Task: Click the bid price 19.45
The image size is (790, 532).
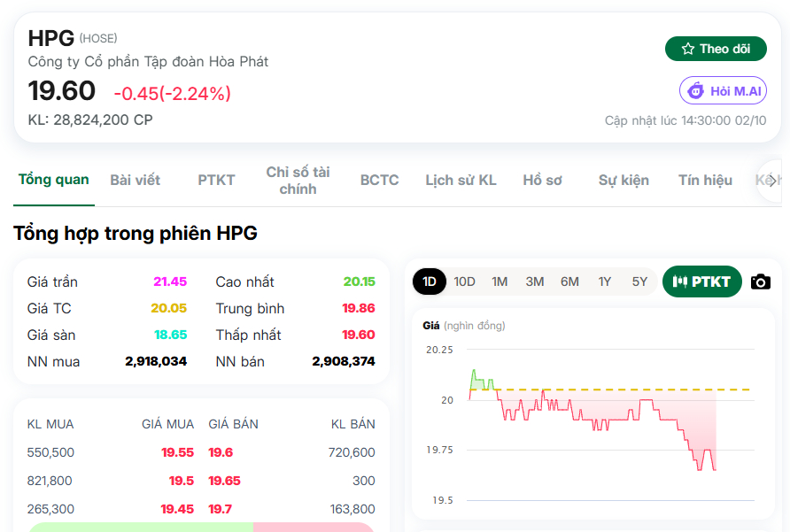Action: click(177, 509)
